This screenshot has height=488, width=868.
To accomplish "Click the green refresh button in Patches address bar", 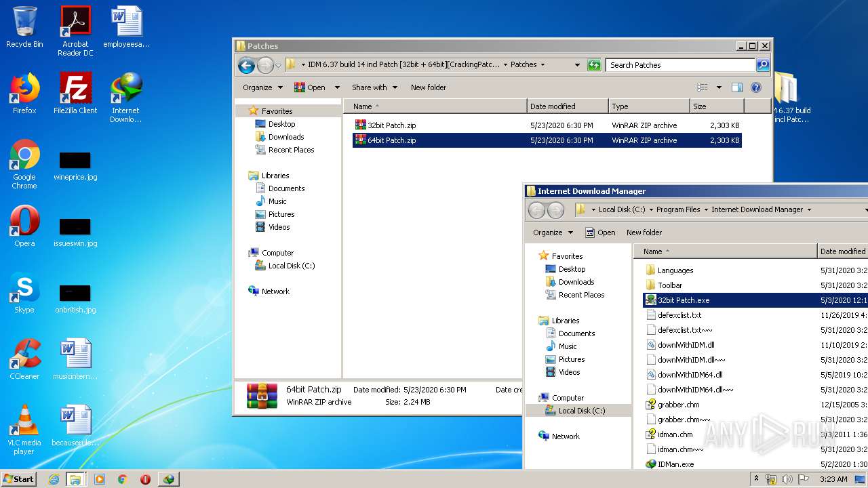I will pos(594,65).
